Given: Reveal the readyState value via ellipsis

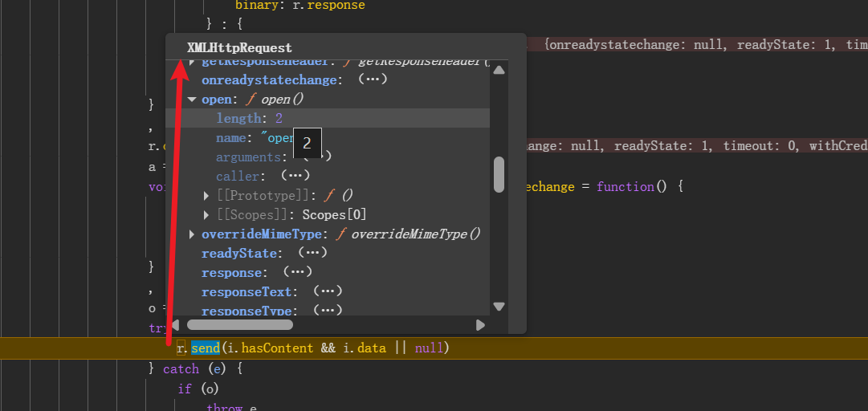Looking at the screenshot, I should (x=312, y=253).
